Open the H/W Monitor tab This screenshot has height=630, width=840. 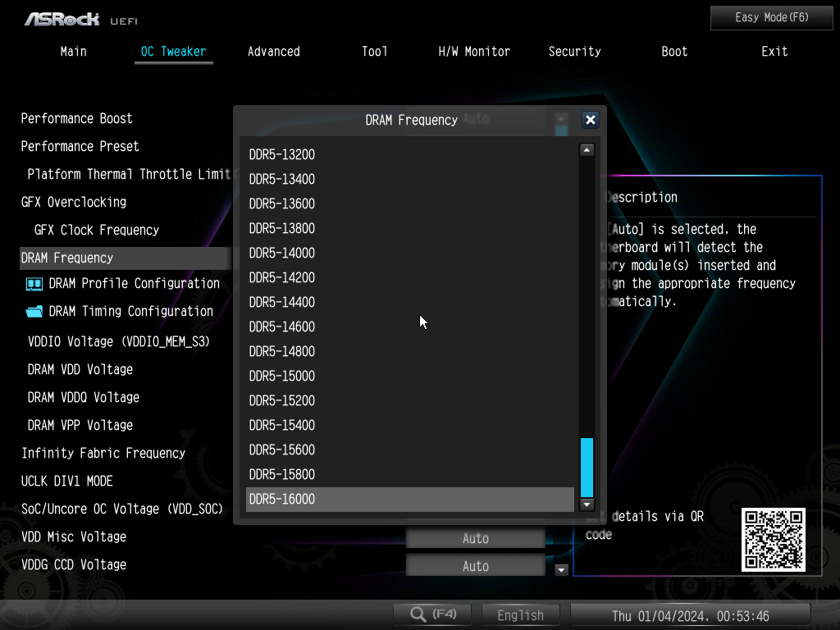coord(474,52)
